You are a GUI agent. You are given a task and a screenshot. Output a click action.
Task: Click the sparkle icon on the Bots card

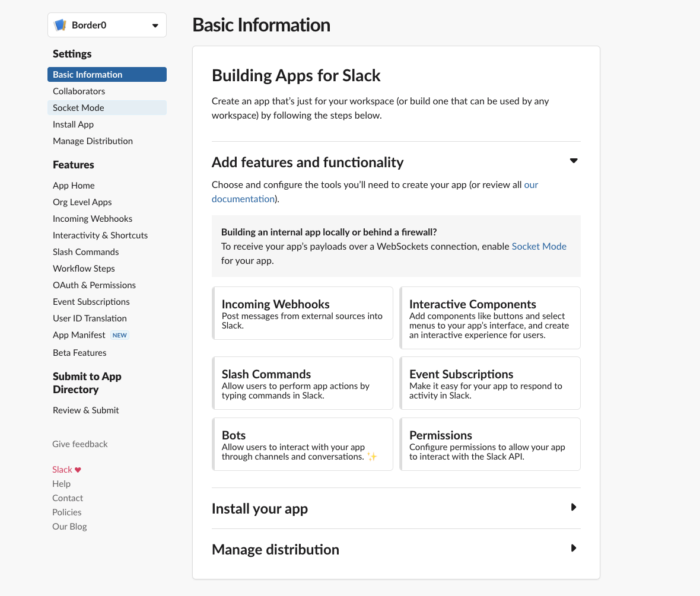point(372,457)
